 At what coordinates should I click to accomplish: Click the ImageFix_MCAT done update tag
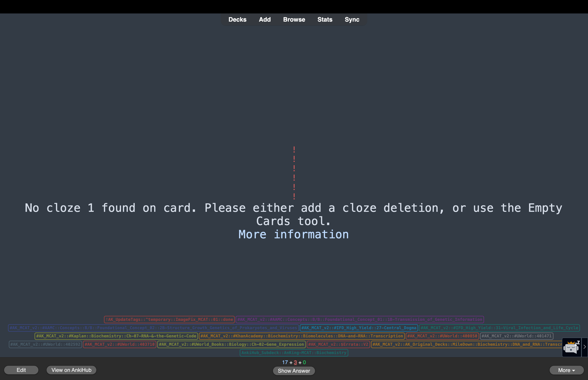pyautogui.click(x=169, y=319)
